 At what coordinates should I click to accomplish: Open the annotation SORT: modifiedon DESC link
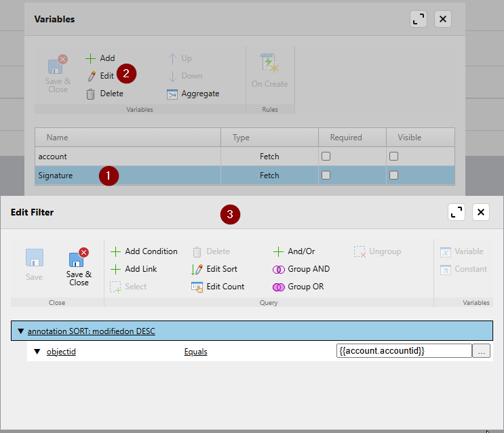click(x=92, y=331)
